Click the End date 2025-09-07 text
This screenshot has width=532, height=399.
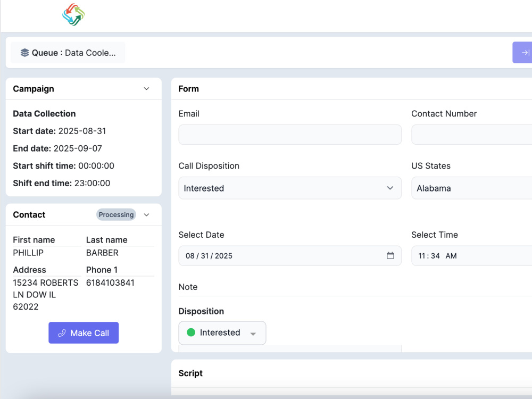click(57, 148)
